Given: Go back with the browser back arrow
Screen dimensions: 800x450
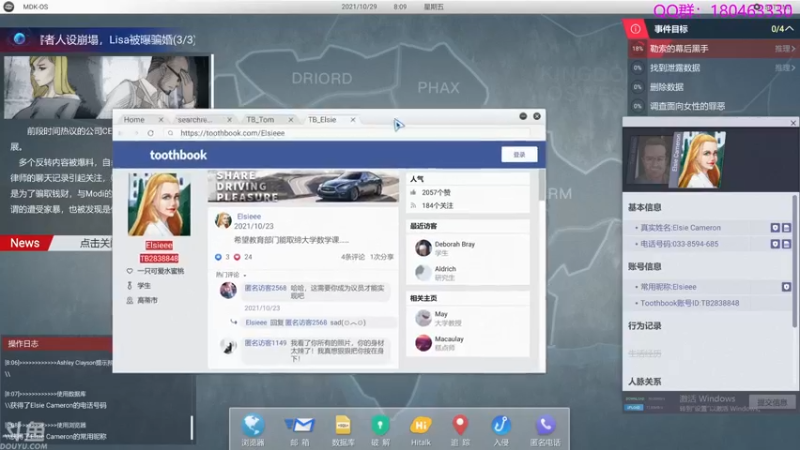Looking at the screenshot, I should [x=121, y=133].
